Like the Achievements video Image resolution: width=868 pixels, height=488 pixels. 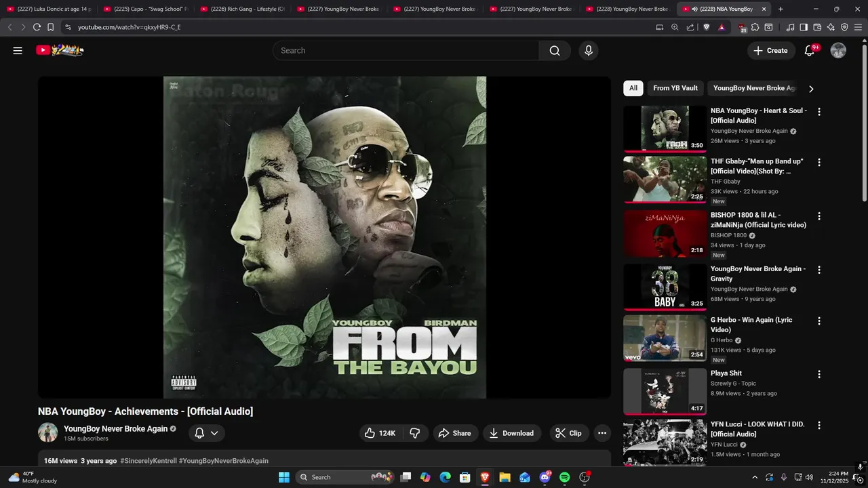pyautogui.click(x=380, y=433)
